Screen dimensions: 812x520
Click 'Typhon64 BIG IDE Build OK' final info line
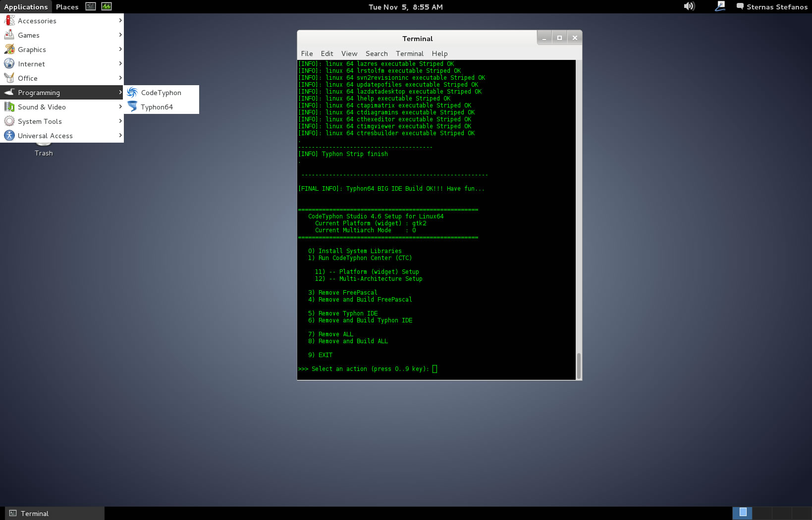click(391, 189)
